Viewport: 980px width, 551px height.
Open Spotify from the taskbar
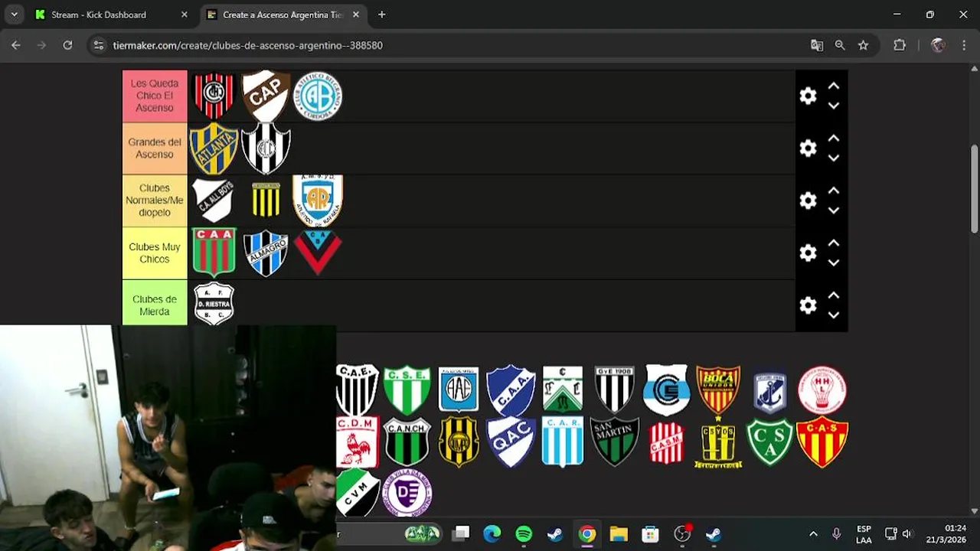pos(524,534)
